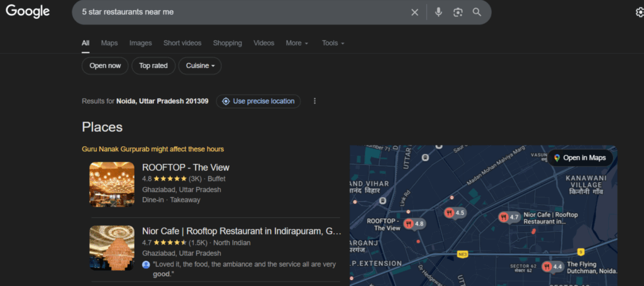Toggle the Open now filter
Screen dimensions: 644x286
(x=105, y=66)
